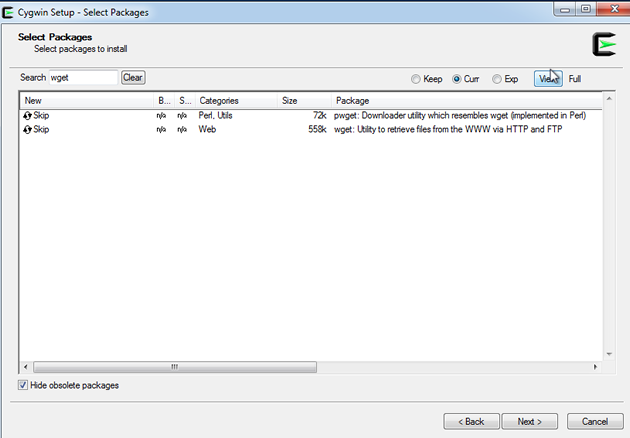Click the Package column header
The height and width of the screenshot is (438, 630).
467,101
